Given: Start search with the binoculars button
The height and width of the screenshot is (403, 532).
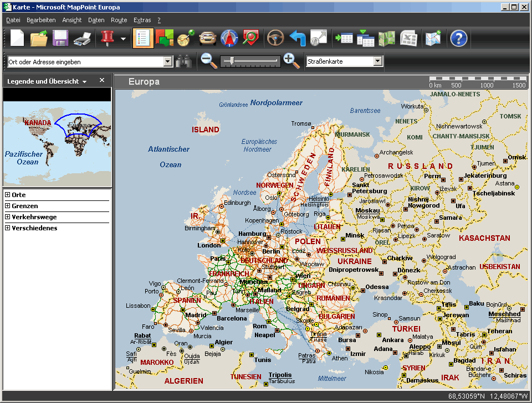Looking at the screenshot, I should tap(185, 61).
